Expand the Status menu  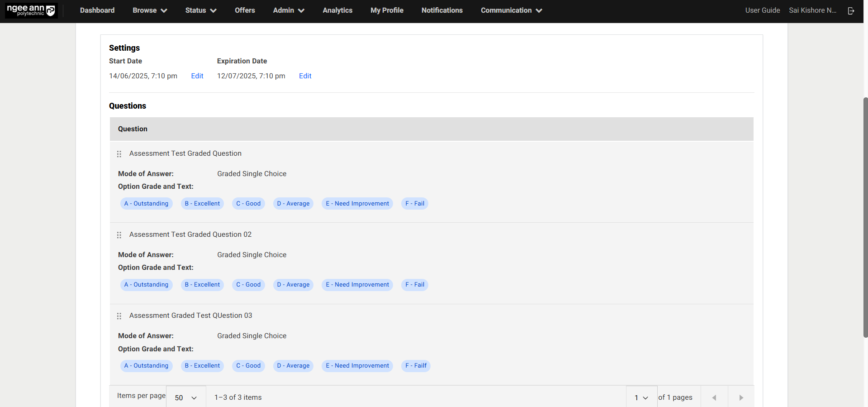[x=201, y=10]
